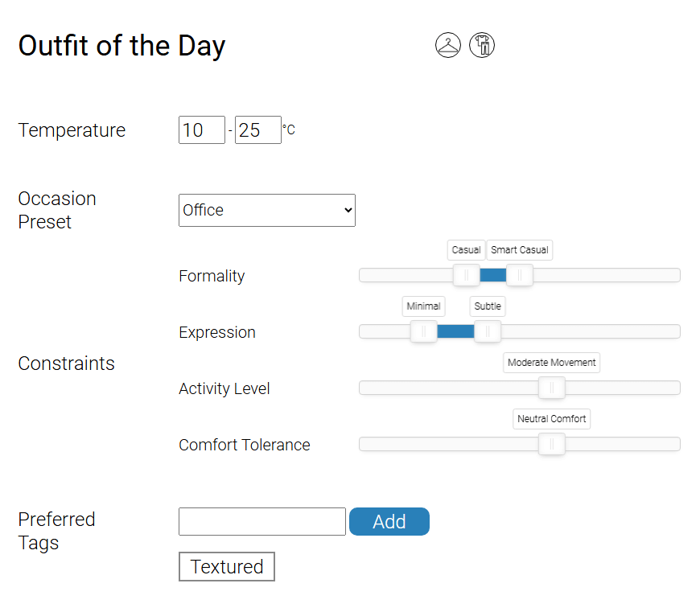Click the Subtle expression label

tap(487, 306)
